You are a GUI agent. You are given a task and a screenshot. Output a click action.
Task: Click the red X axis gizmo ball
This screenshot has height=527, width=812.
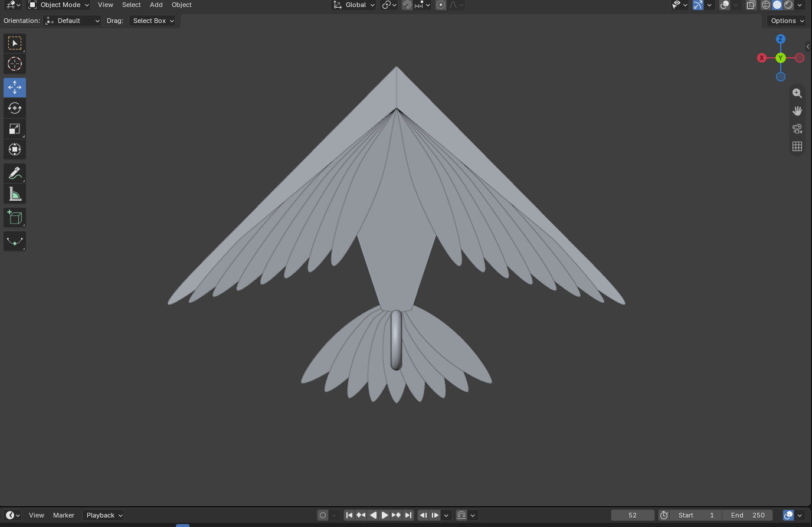(762, 58)
